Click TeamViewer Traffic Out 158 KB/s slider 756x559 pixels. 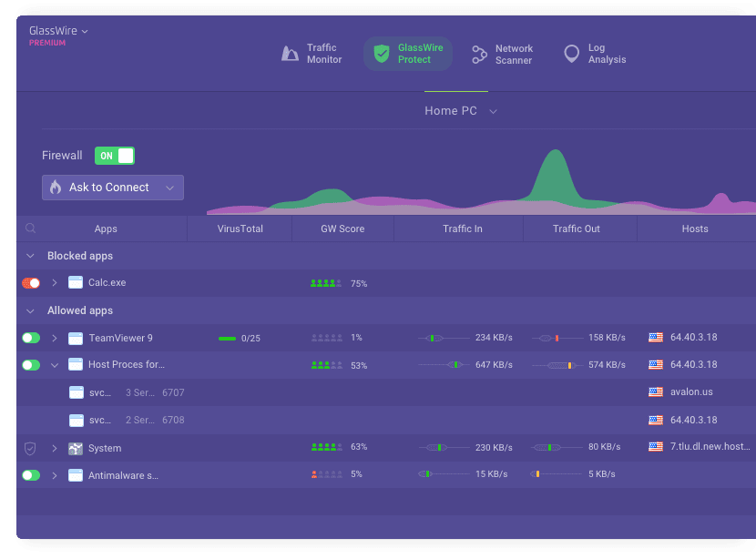point(557,338)
